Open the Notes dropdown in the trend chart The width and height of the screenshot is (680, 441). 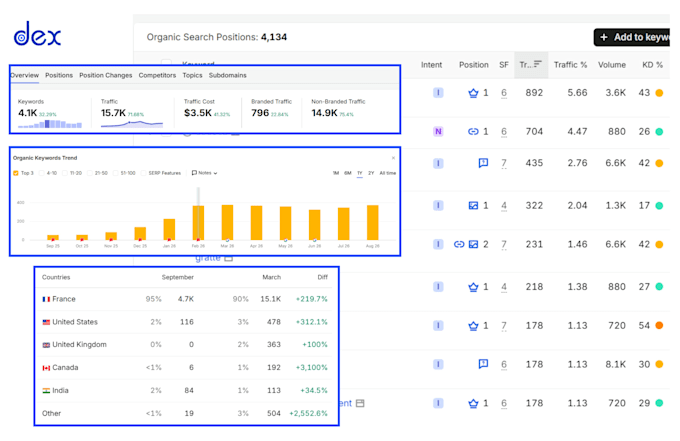(x=204, y=173)
